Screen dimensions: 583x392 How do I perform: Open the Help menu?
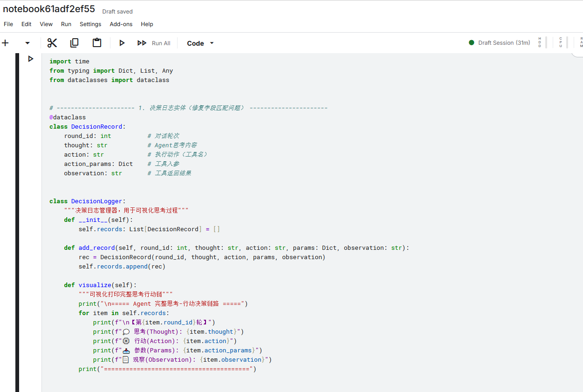(147, 24)
